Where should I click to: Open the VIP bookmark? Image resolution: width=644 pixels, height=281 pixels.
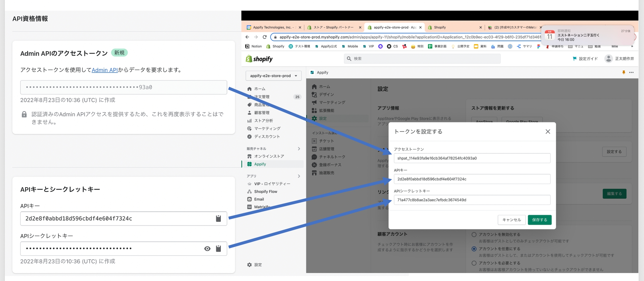pos(368,46)
